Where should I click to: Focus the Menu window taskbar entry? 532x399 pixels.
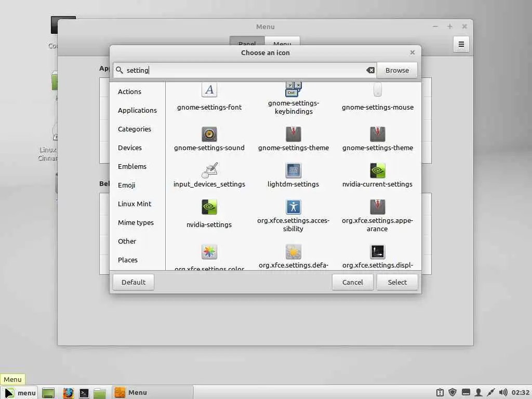[153, 393]
